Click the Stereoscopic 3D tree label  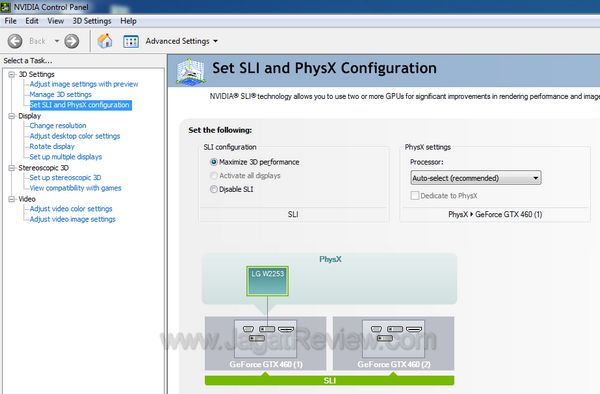pyautogui.click(x=44, y=168)
